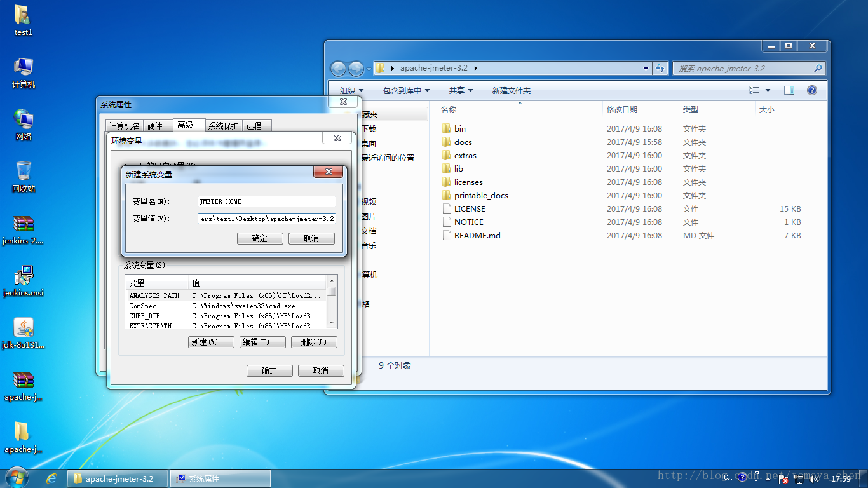Image resolution: width=868 pixels, height=488 pixels.
Task: Open the 组织 (Organize) dropdown menu
Action: 351,90
